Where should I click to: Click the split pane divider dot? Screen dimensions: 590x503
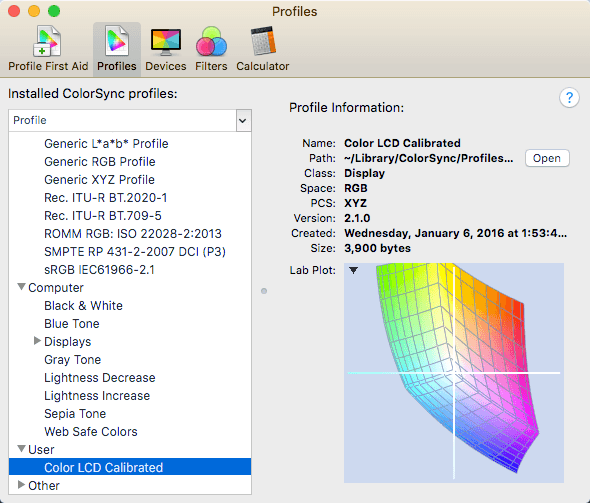click(264, 291)
